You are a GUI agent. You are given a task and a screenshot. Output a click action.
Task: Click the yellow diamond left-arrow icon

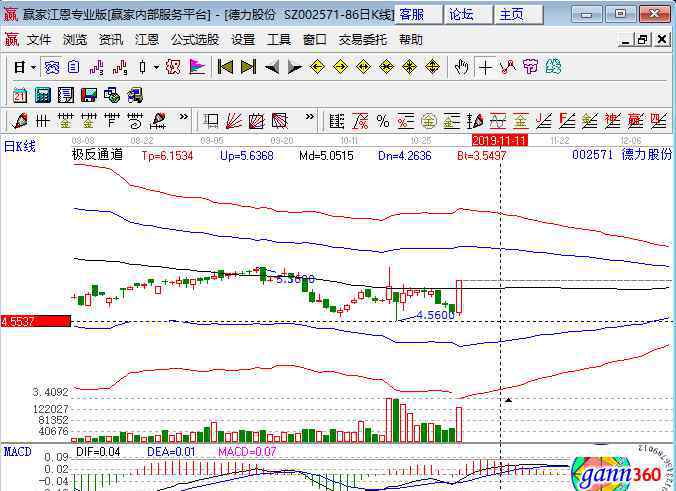[318, 67]
